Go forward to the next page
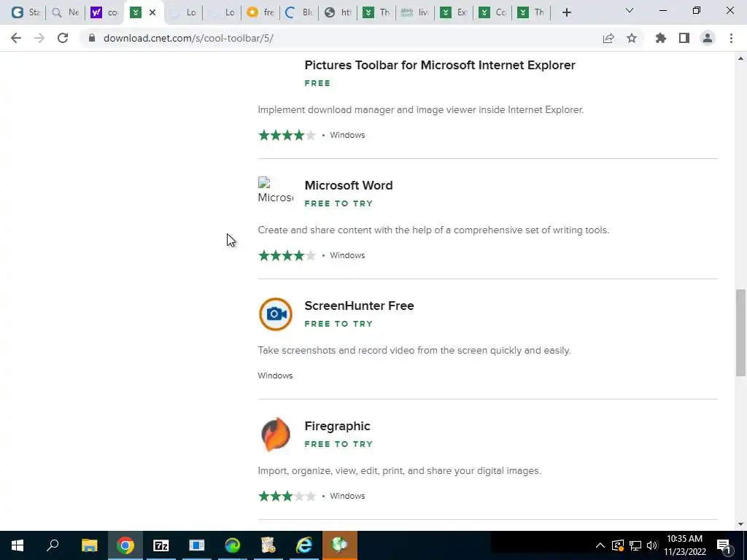This screenshot has height=560, width=747. click(x=39, y=38)
